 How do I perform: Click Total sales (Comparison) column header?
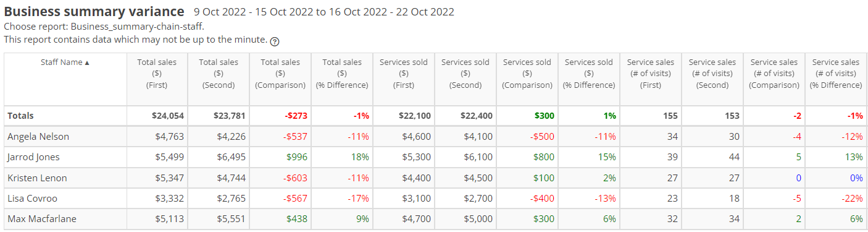(280, 74)
